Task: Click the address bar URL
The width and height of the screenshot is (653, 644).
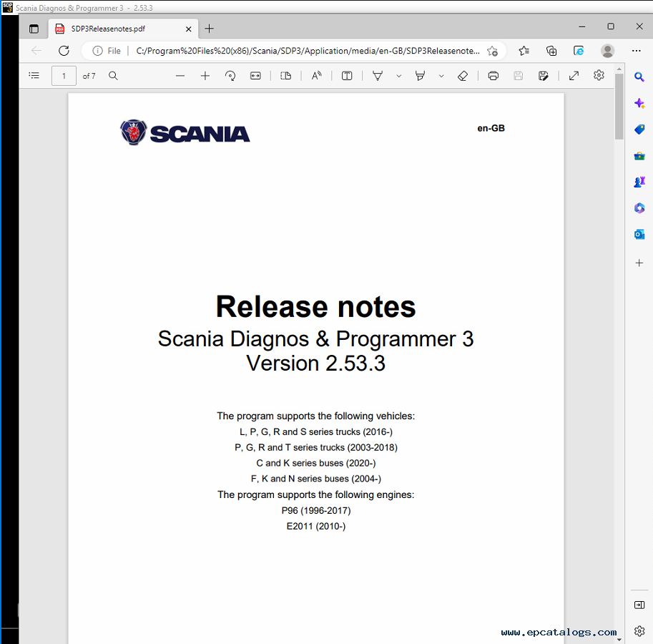Action: (308, 51)
